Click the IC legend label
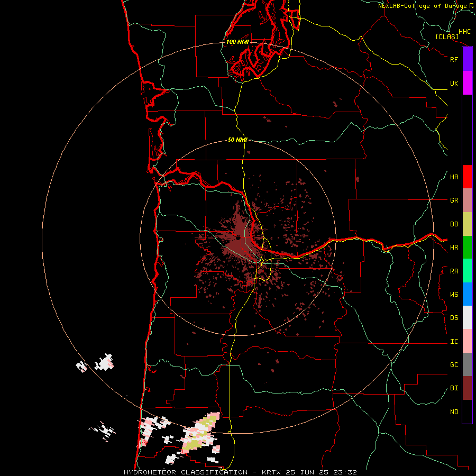Screen dimensions: 476x476 454,342
